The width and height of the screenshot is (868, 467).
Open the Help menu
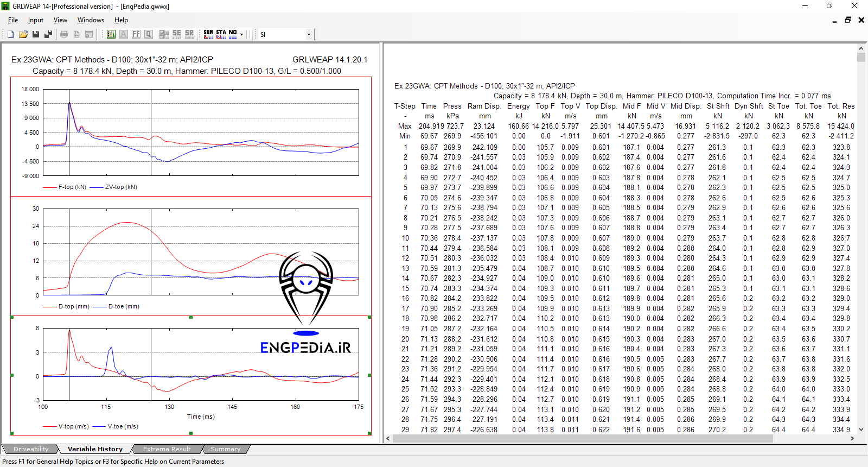coord(121,20)
